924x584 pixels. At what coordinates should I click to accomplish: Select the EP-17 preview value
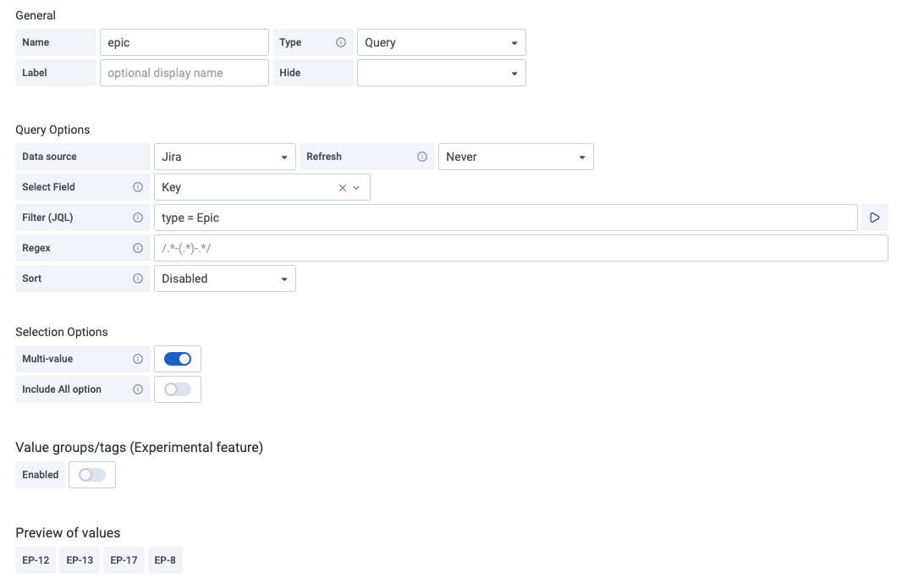click(x=124, y=559)
